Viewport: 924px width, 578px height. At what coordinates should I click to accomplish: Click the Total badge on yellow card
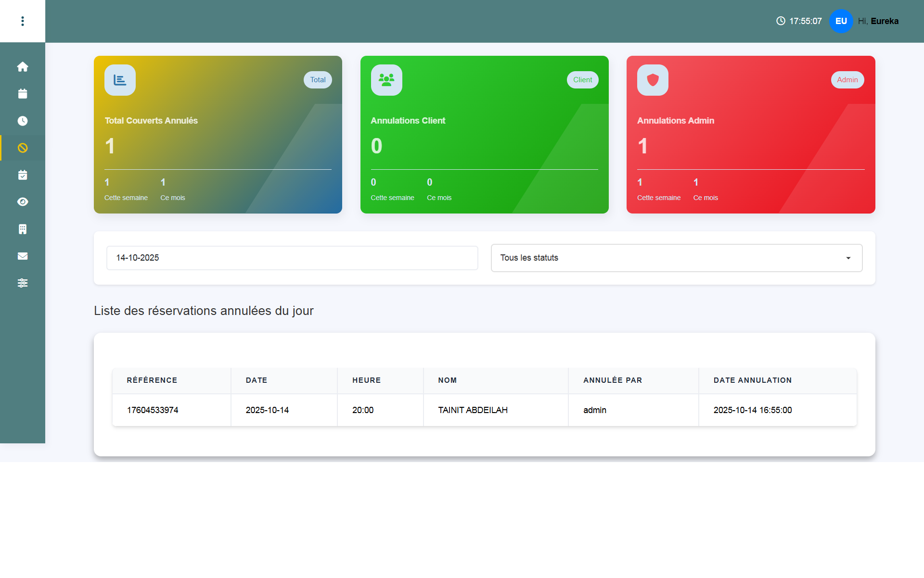coord(318,80)
